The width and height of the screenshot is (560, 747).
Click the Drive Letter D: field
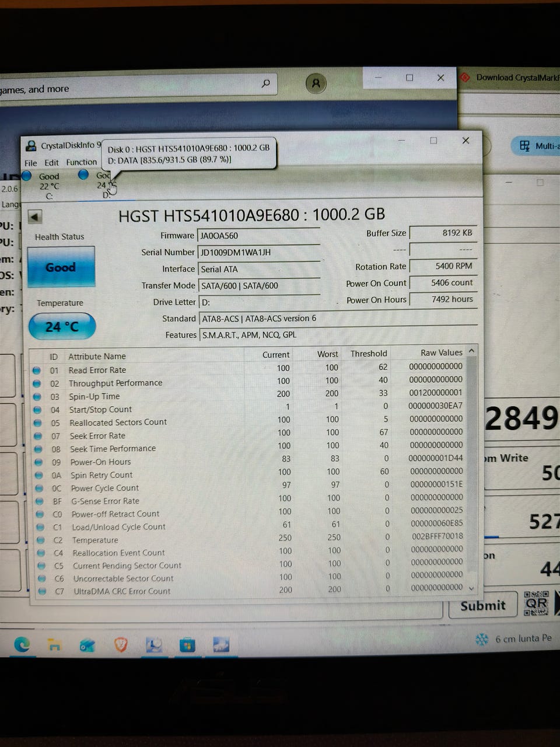click(x=259, y=302)
